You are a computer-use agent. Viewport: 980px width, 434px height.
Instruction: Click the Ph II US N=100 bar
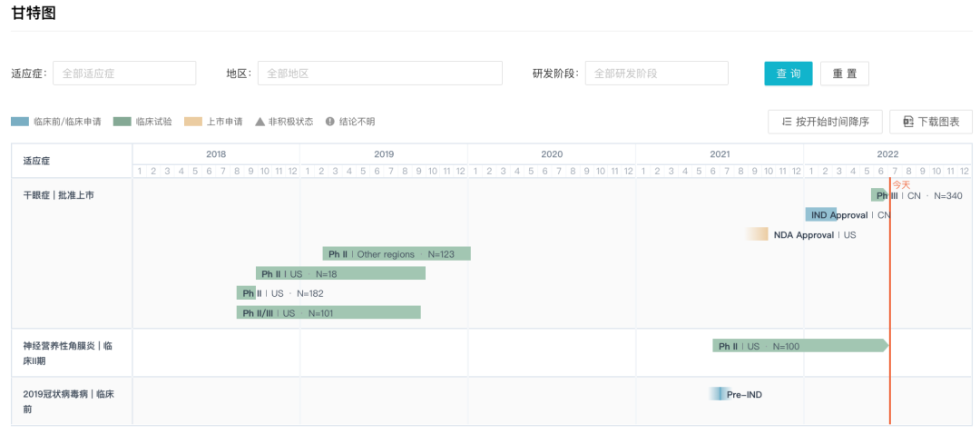[799, 346]
